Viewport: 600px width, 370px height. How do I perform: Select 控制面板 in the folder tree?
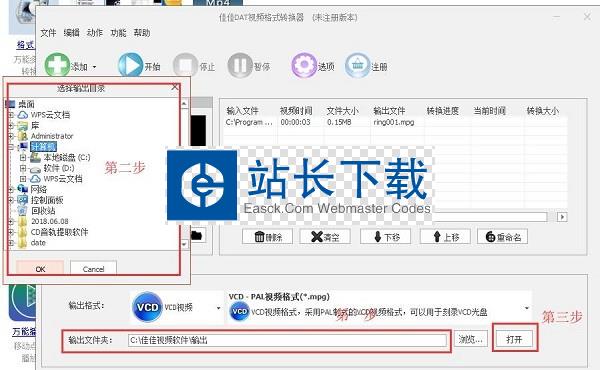click(x=47, y=200)
